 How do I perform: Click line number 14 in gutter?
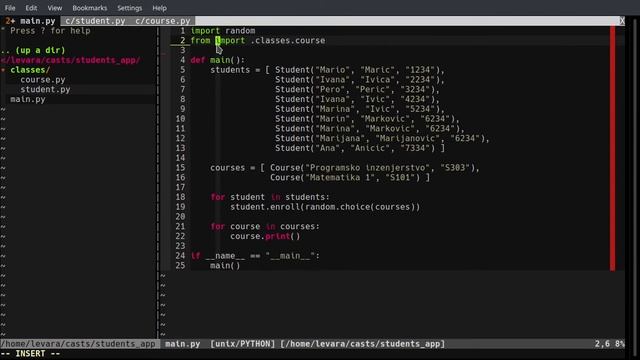[180, 158]
